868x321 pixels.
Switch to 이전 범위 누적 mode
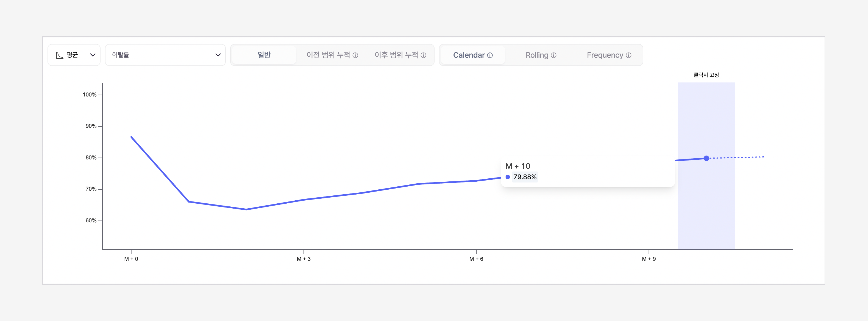click(x=328, y=55)
